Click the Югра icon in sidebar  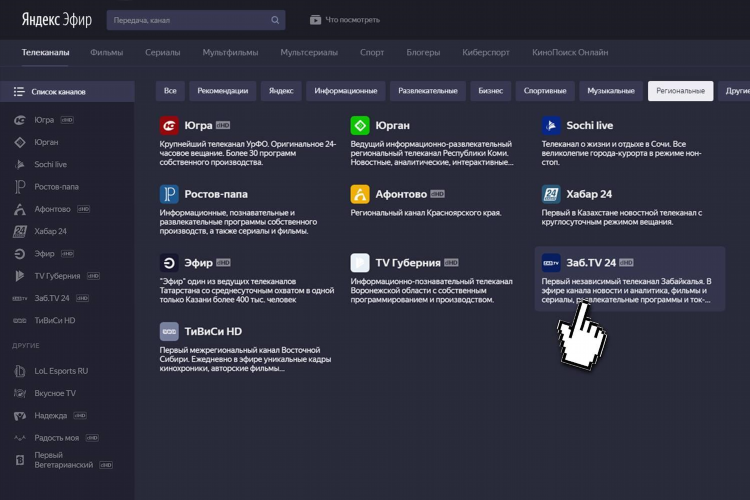coord(20,120)
